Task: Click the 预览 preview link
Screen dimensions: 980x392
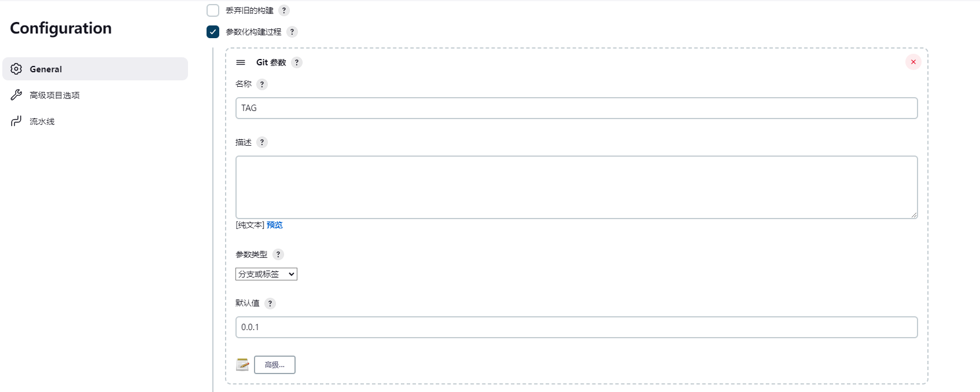Action: click(x=275, y=225)
